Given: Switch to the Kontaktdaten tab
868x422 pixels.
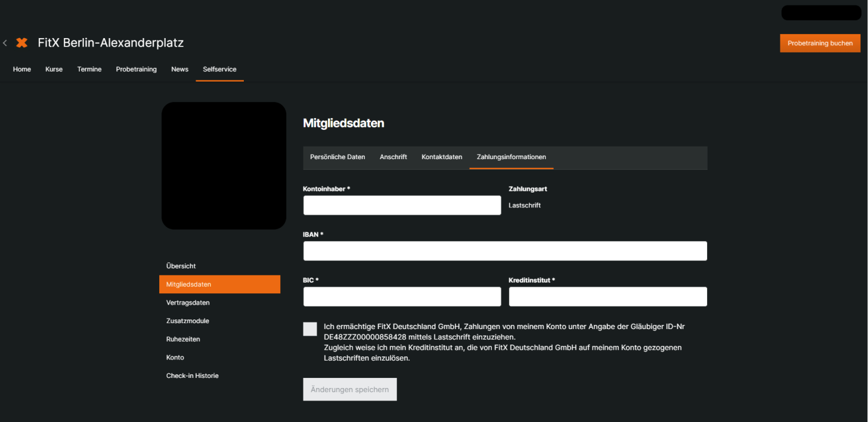Looking at the screenshot, I should point(442,157).
